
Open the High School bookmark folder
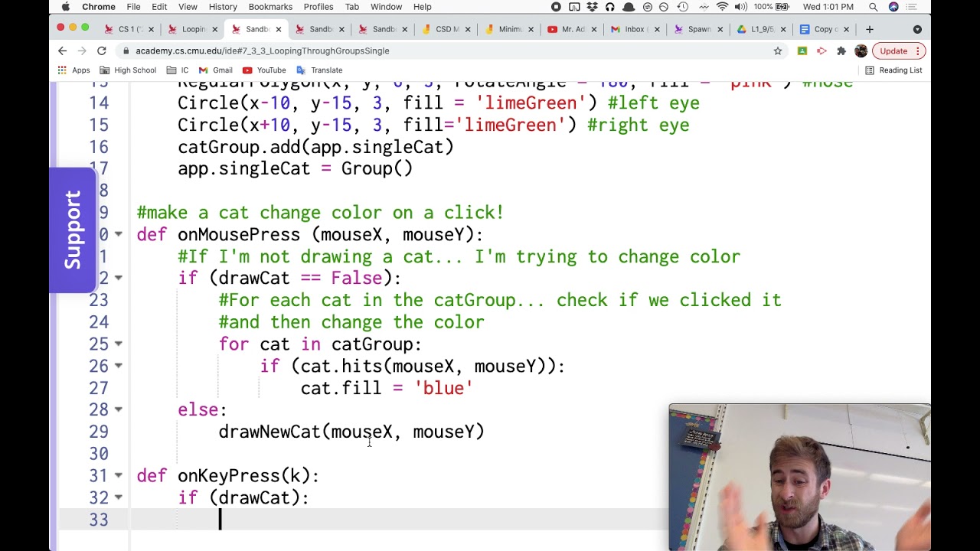pyautogui.click(x=128, y=70)
